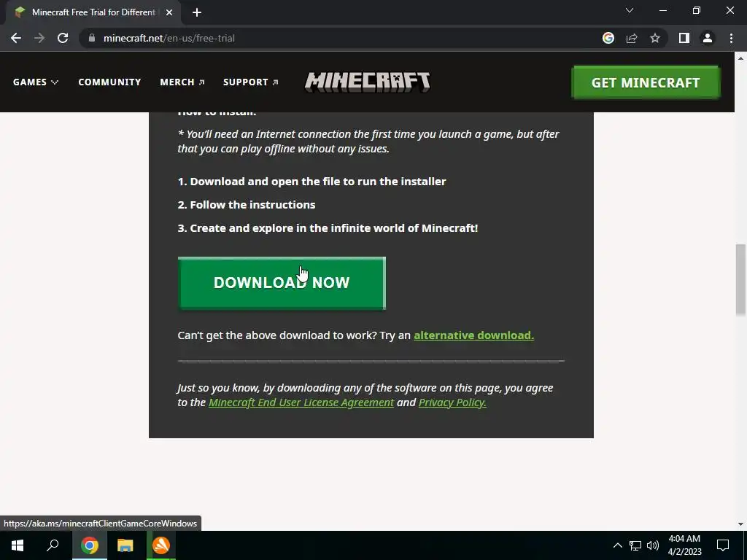747x560 pixels.
Task: Click the Download Now button
Action: click(x=282, y=284)
